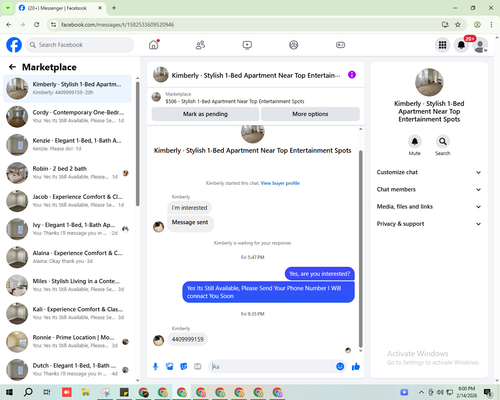Open the Kimberly Stylish 1-Bed conversation
The height and width of the screenshot is (400, 500).
67,89
